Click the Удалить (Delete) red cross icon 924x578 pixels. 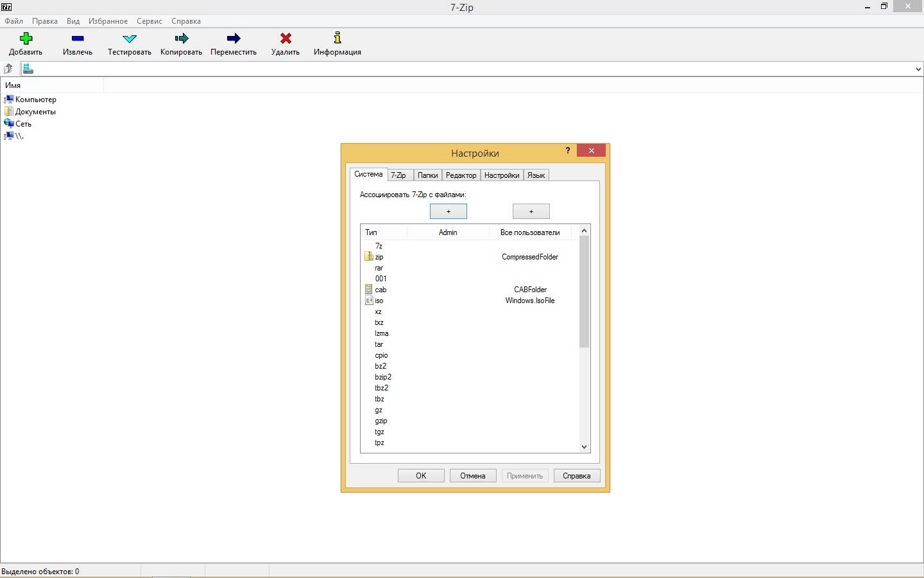click(x=286, y=39)
